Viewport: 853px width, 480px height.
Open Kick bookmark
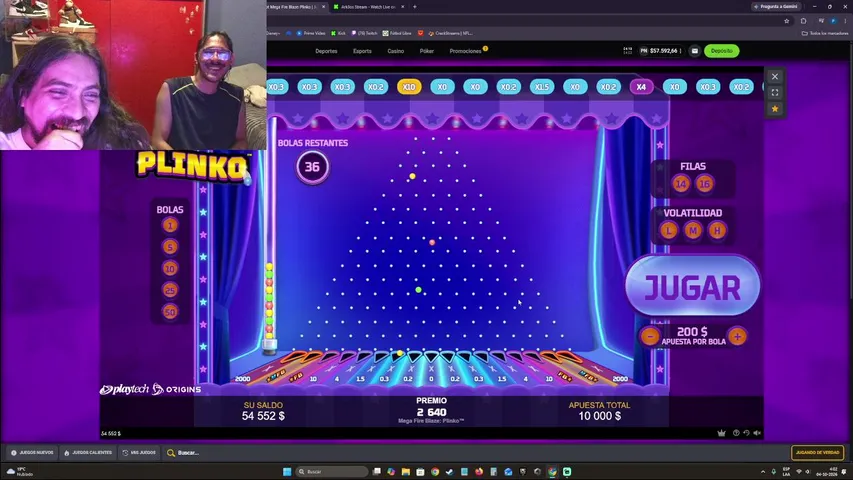coord(338,33)
